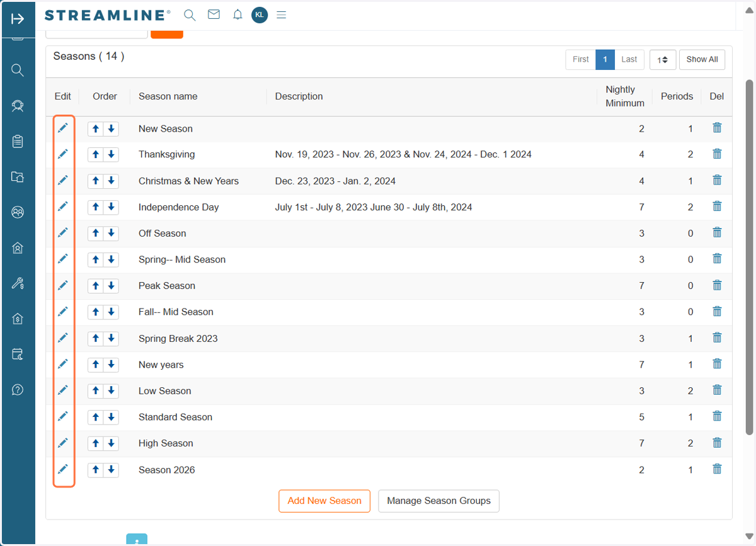The image size is (756, 546).
Task: Open the folder-home sidebar icon
Action: pyautogui.click(x=18, y=177)
